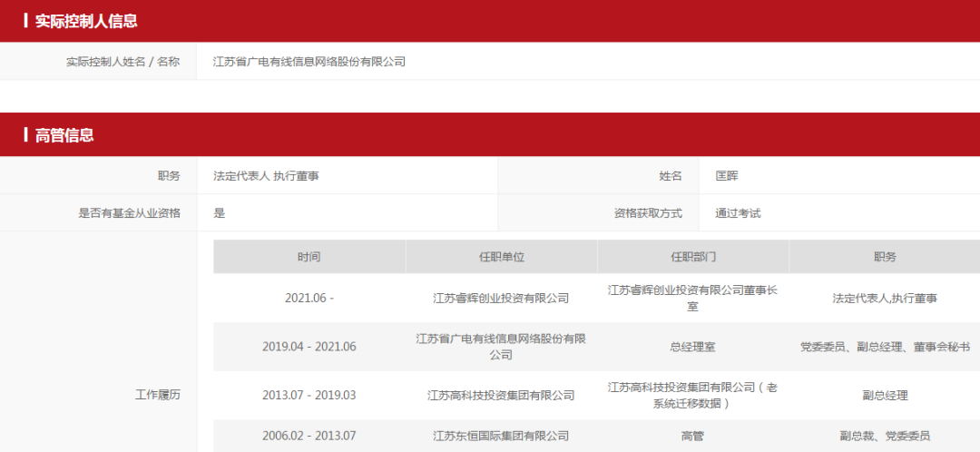
Task: Select the 实际控制人姓名 / 名称 label
Action: [122, 62]
